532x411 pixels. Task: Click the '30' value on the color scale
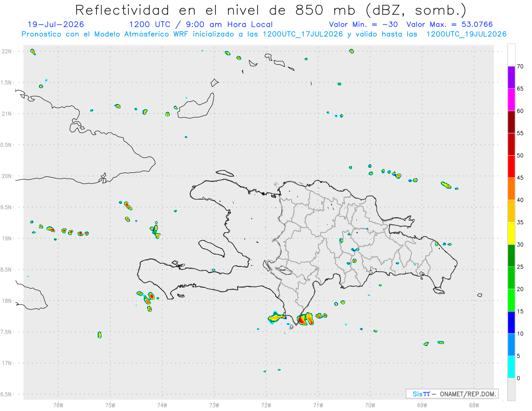point(520,244)
